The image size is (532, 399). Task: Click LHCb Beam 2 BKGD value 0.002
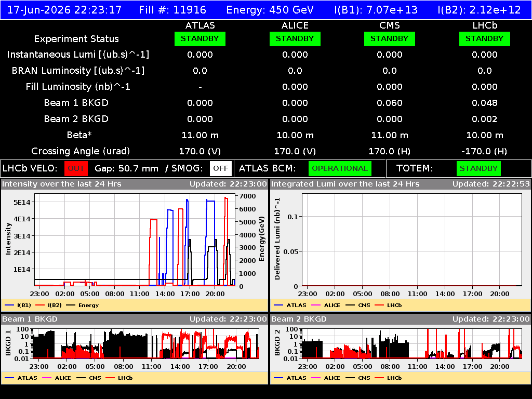[485, 119]
